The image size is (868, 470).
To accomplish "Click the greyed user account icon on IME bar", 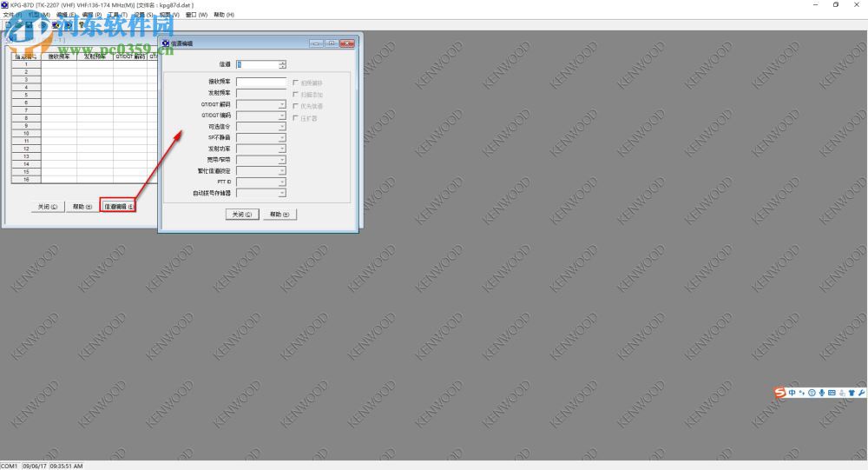I will [x=842, y=393].
